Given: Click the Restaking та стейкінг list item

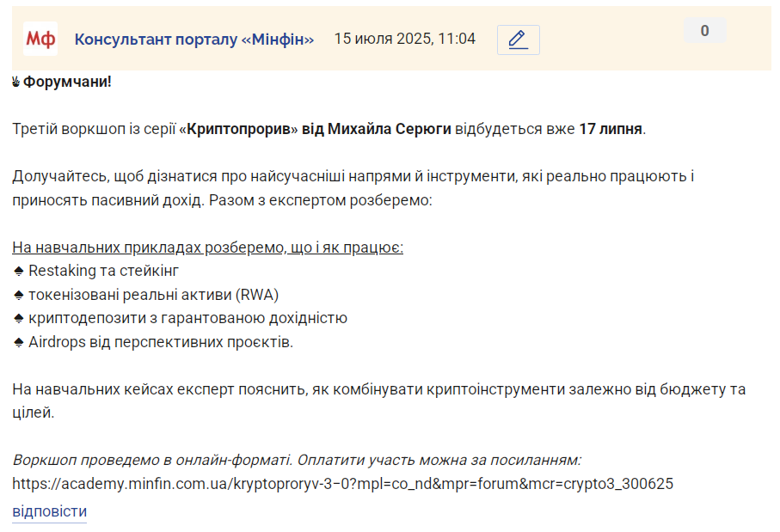Looking at the screenshot, I should pos(103,271).
